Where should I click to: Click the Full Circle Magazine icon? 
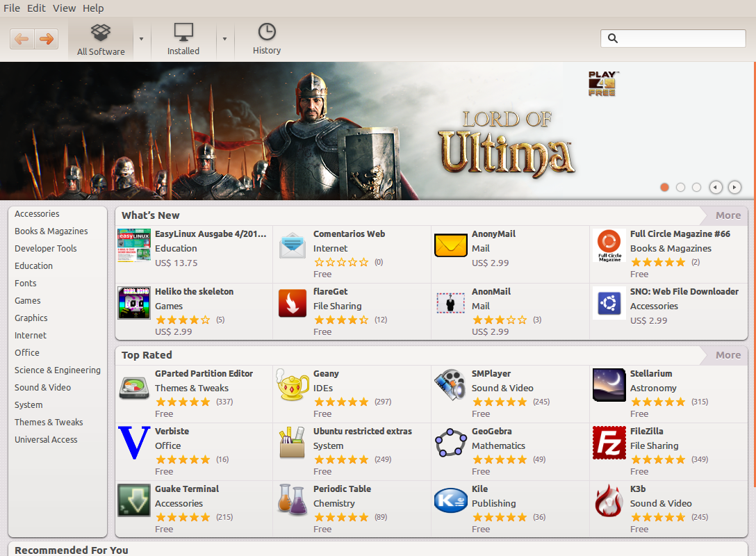[609, 245]
